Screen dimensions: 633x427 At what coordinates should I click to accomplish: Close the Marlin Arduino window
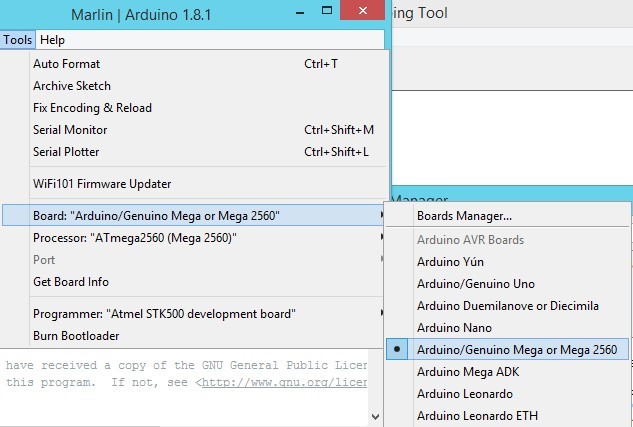(362, 10)
